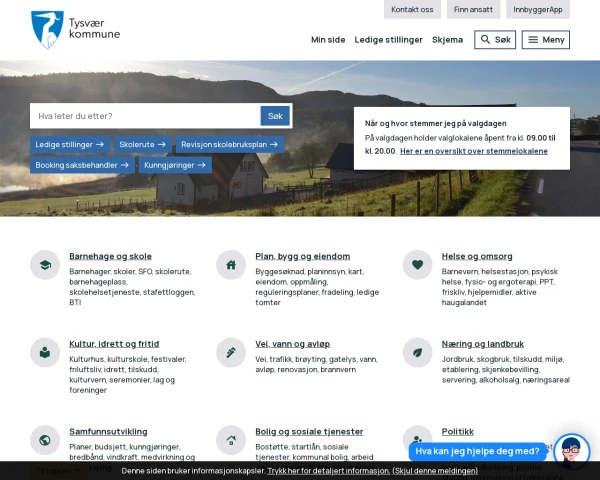Open detaljert informasjon cookie link
The image size is (600, 480).
(x=328, y=471)
